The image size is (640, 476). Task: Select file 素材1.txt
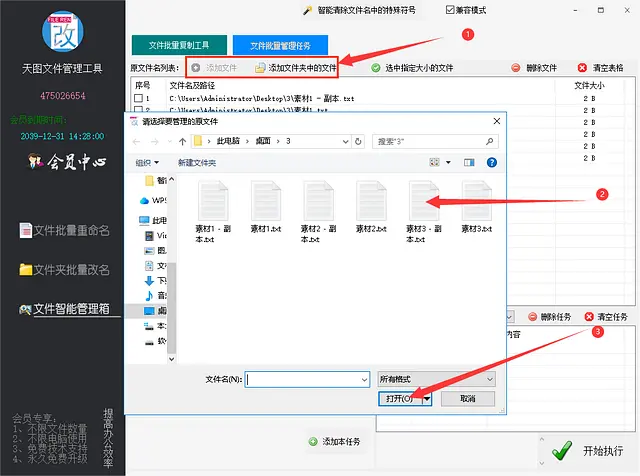coord(266,207)
